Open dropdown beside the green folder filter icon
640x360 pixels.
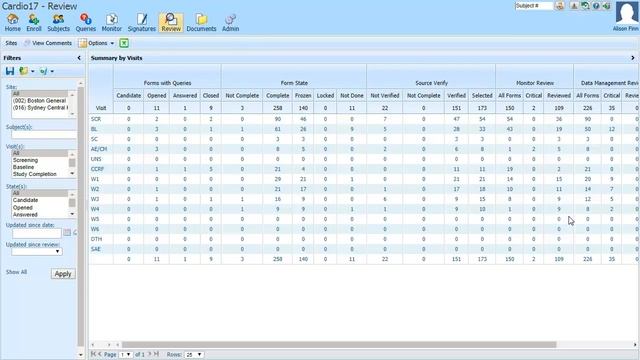click(33, 71)
